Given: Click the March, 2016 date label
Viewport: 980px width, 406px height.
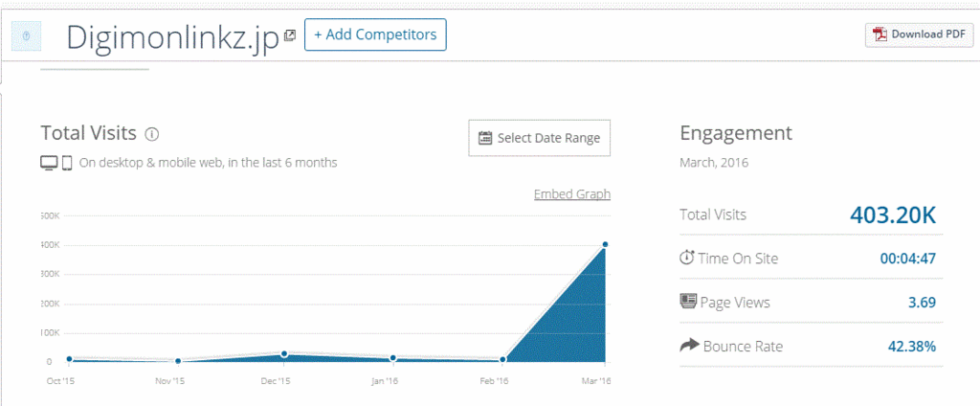Looking at the screenshot, I should click(x=714, y=164).
